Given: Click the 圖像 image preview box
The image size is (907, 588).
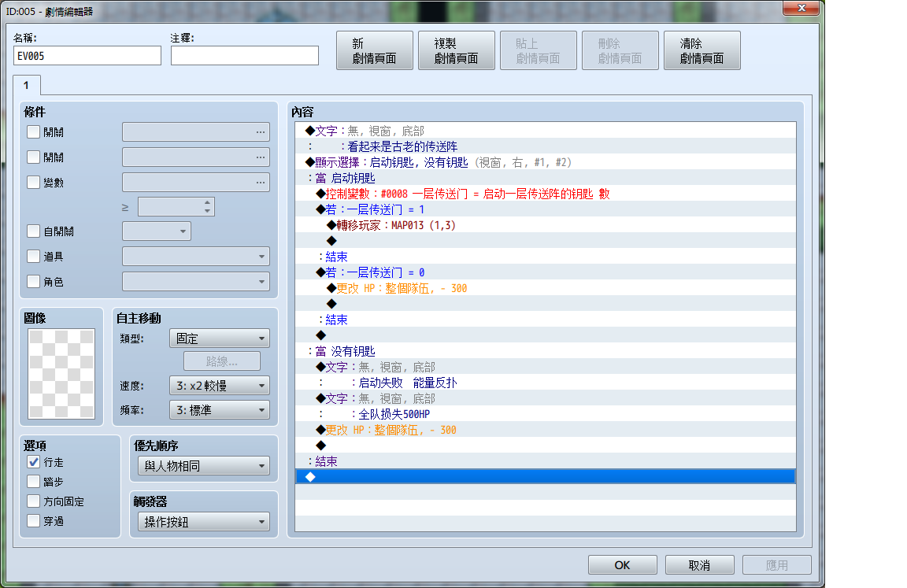Looking at the screenshot, I should [61, 373].
